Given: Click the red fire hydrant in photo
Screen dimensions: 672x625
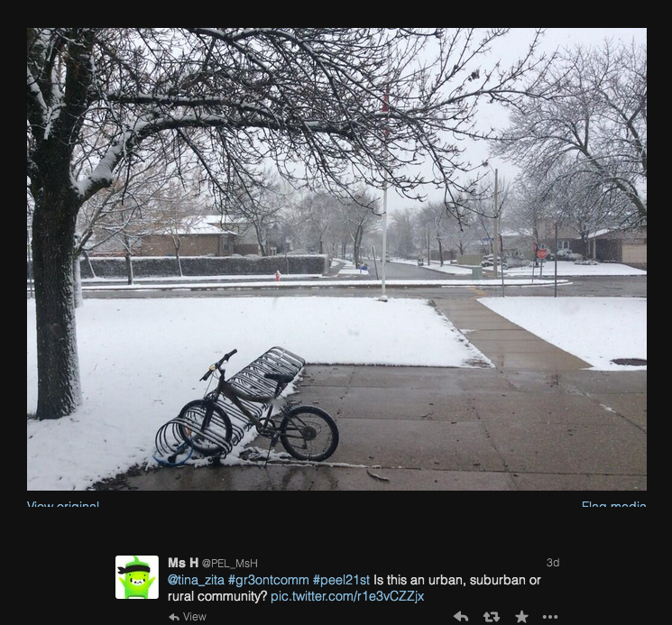Looking at the screenshot, I should click(278, 276).
